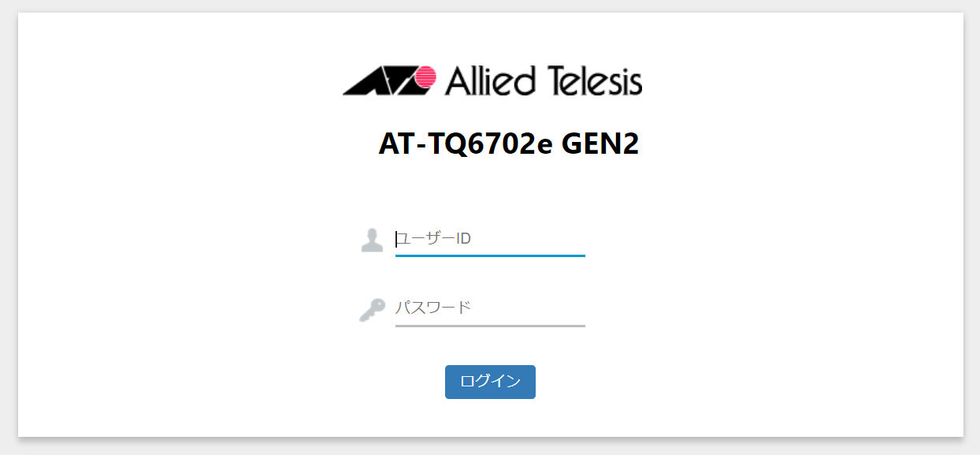This screenshot has width=980, height=455.
Task: Click the user silhouette icon
Action: pos(372,240)
